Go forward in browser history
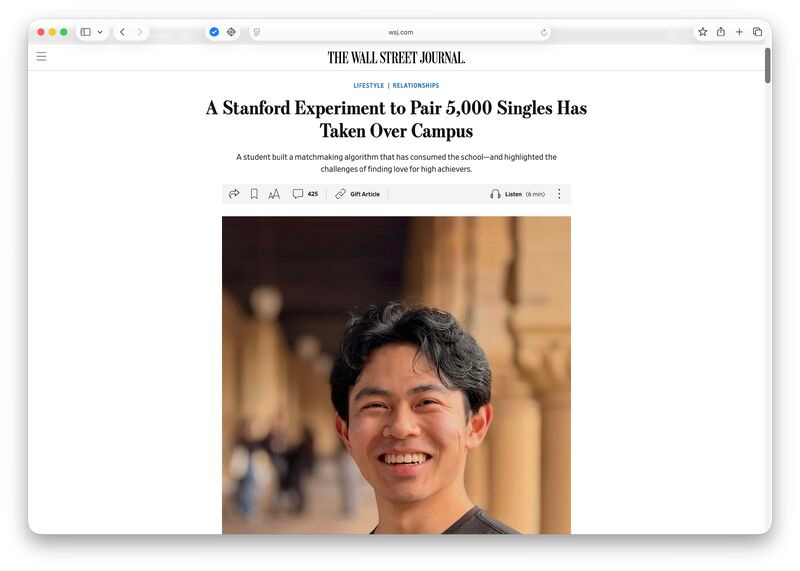Viewport: 800px width, 571px height. (140, 32)
